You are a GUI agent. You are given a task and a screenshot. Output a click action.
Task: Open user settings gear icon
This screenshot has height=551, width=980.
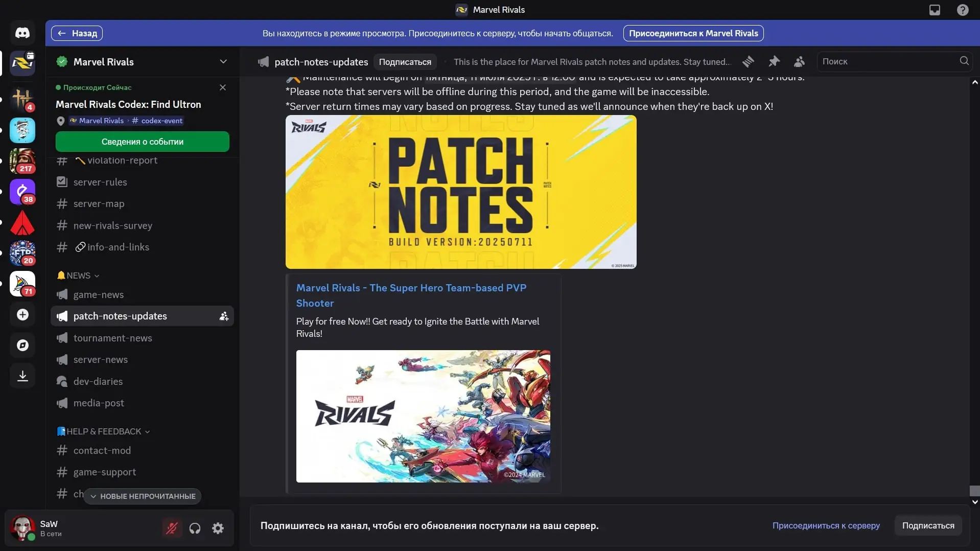pyautogui.click(x=218, y=528)
